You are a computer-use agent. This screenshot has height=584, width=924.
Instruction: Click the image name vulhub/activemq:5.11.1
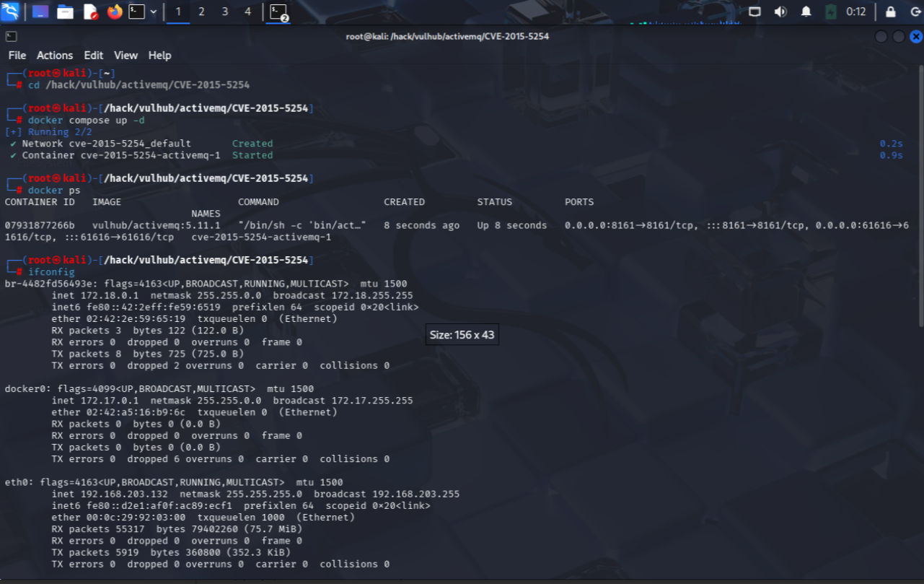(x=157, y=225)
